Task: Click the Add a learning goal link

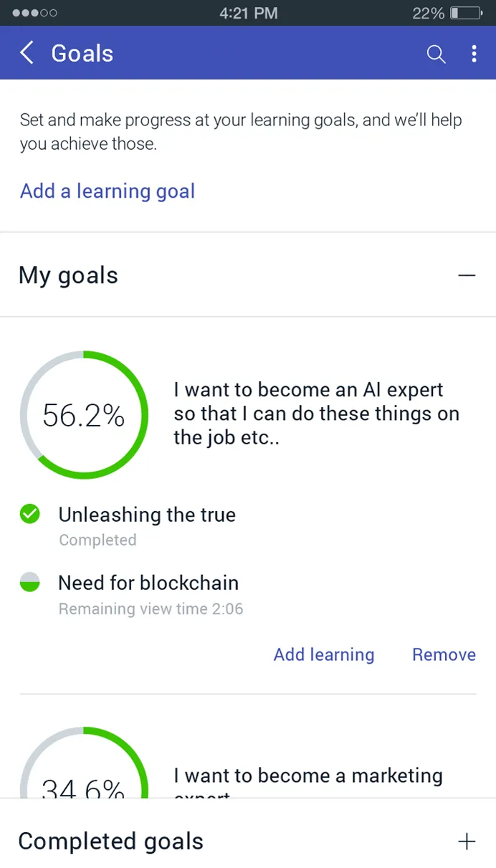Action: [108, 191]
